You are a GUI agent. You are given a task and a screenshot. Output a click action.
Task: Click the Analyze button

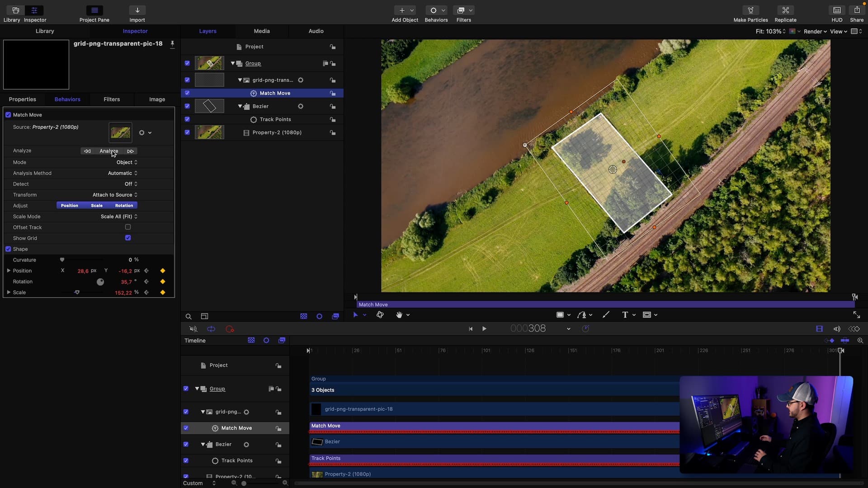108,151
